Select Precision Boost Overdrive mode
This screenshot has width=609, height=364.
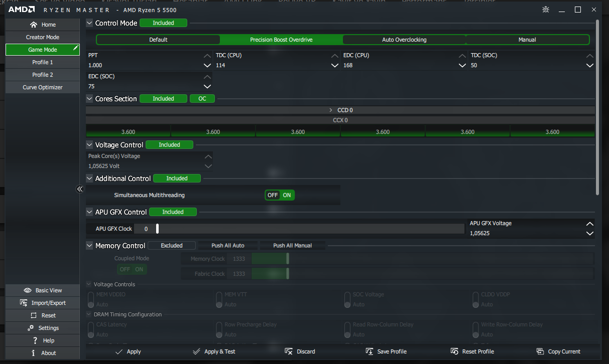[281, 40]
